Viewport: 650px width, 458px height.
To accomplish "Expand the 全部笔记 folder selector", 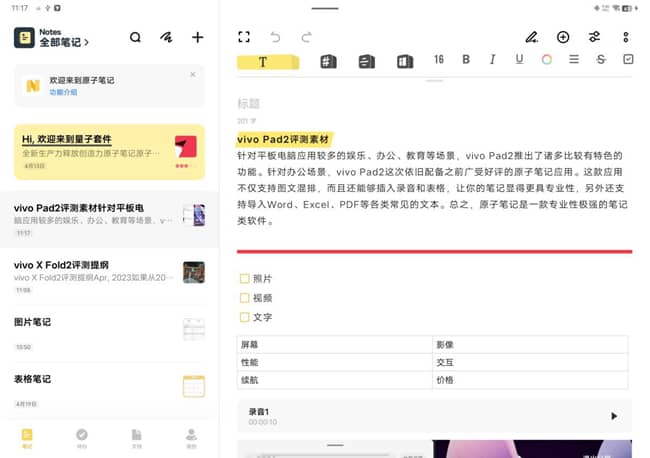I will coord(65,43).
